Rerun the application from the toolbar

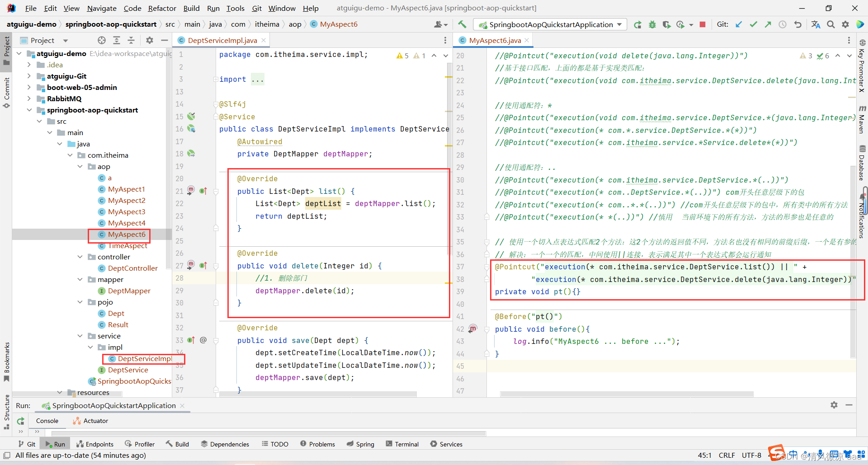click(x=637, y=24)
